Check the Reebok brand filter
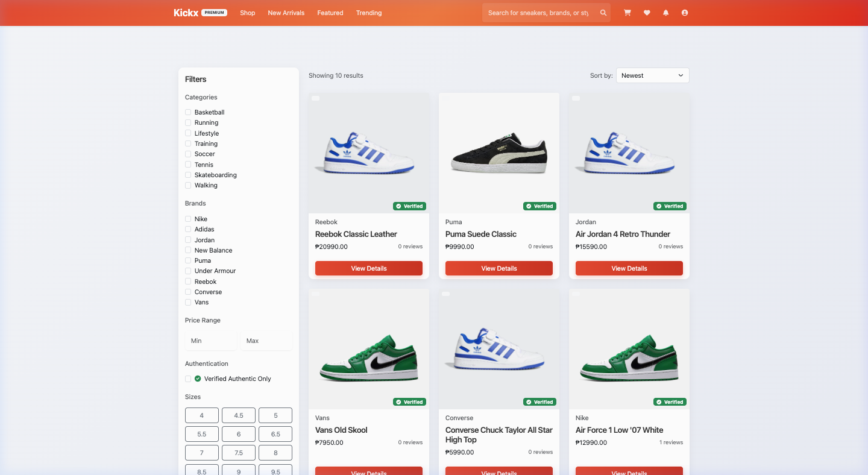Image resolution: width=868 pixels, height=475 pixels. (x=188, y=282)
